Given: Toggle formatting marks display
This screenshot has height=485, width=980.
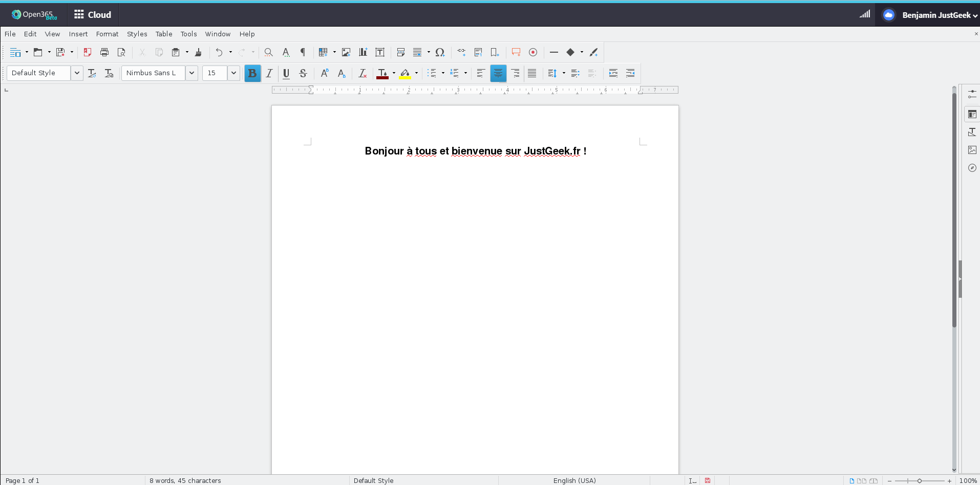Looking at the screenshot, I should (x=303, y=52).
